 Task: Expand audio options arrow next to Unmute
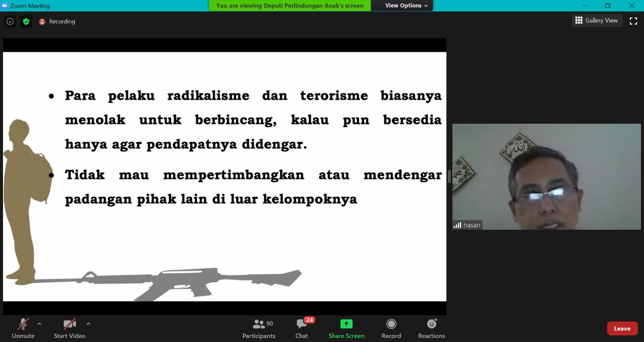pyautogui.click(x=39, y=324)
